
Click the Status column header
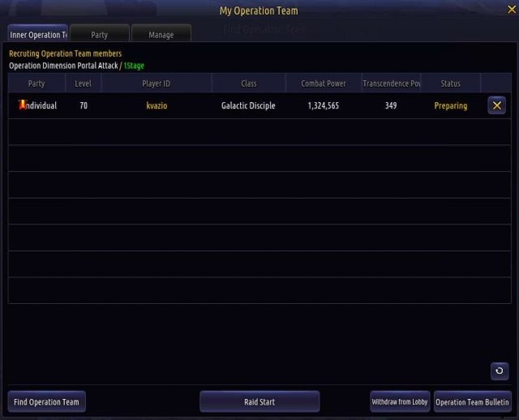pos(451,84)
